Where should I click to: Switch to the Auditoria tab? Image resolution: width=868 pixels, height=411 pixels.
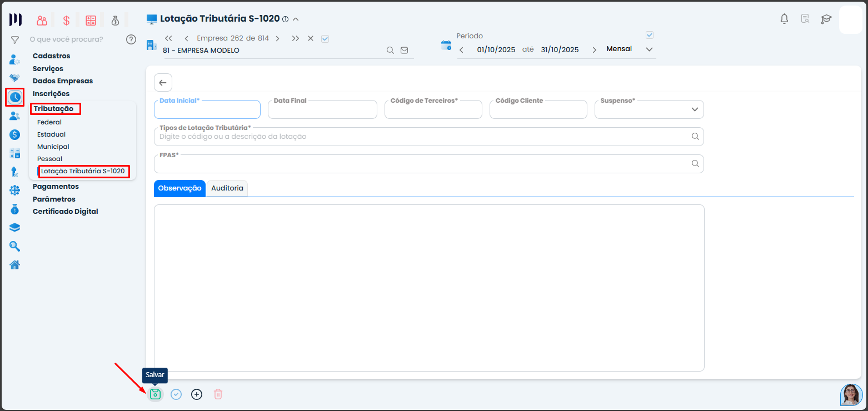[227, 188]
